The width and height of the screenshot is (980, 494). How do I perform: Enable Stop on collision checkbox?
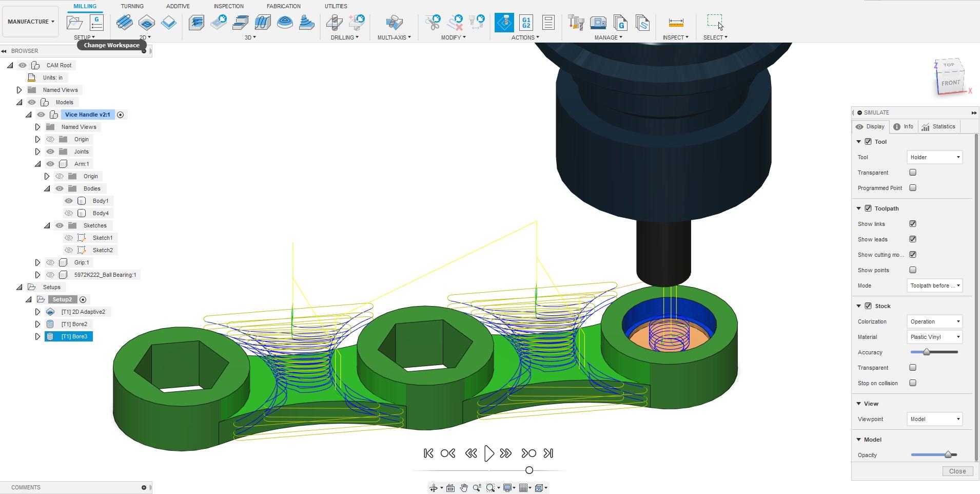912,383
